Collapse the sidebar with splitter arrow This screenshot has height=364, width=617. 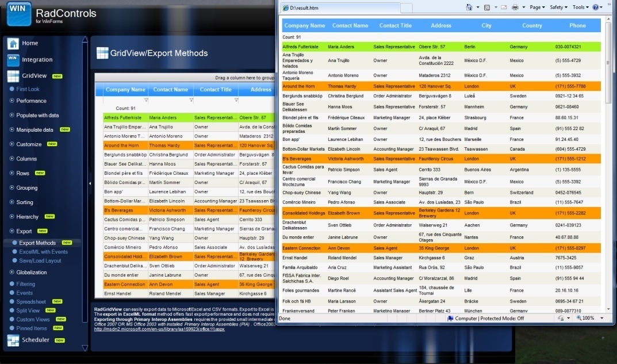tap(90, 183)
